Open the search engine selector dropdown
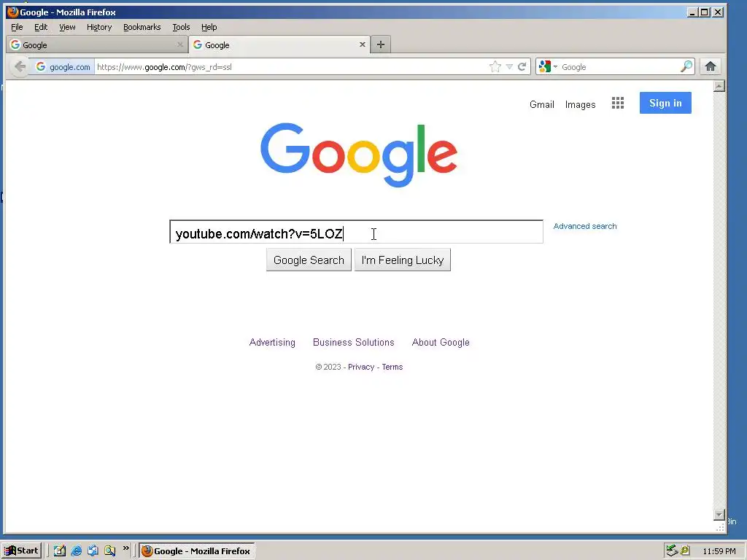 click(x=548, y=66)
